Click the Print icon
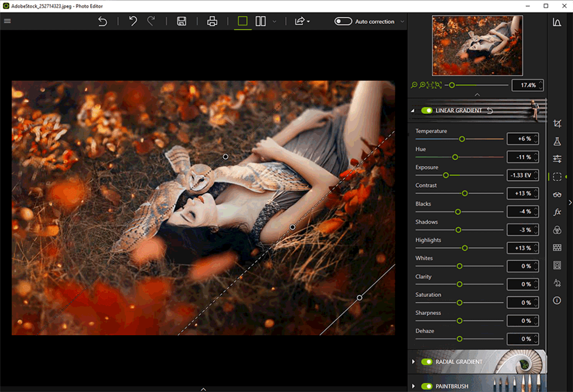 (x=212, y=21)
